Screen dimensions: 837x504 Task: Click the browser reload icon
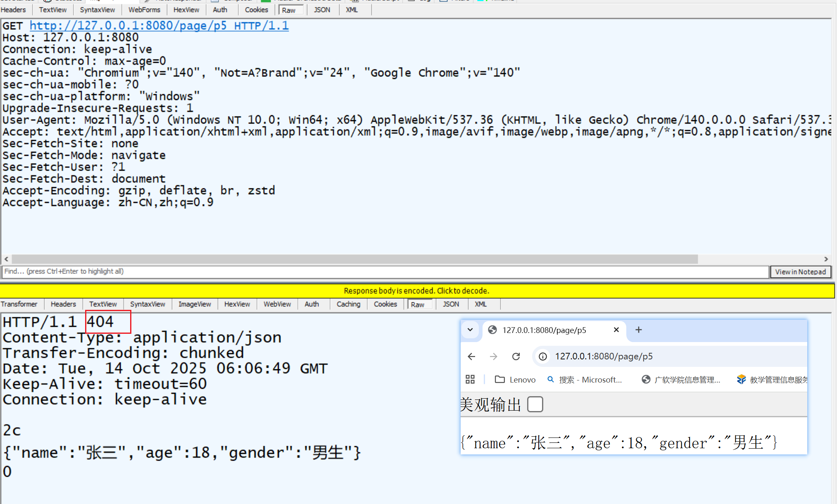coord(516,357)
